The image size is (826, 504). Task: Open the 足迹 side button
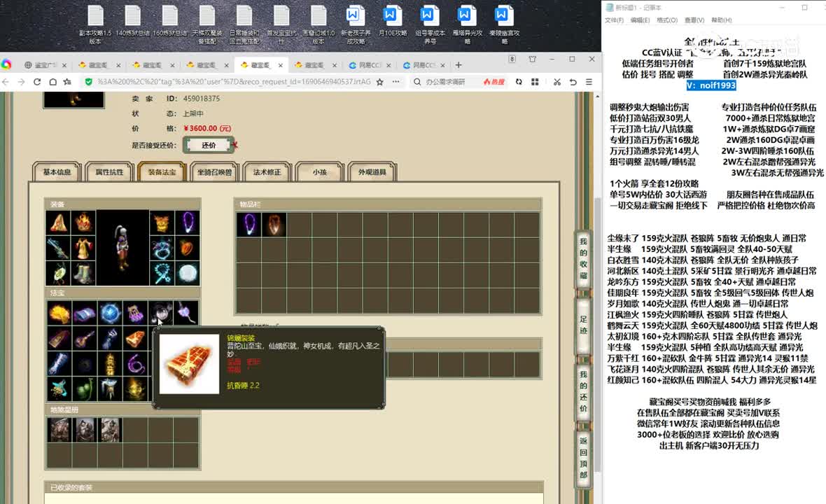pyautogui.click(x=583, y=325)
